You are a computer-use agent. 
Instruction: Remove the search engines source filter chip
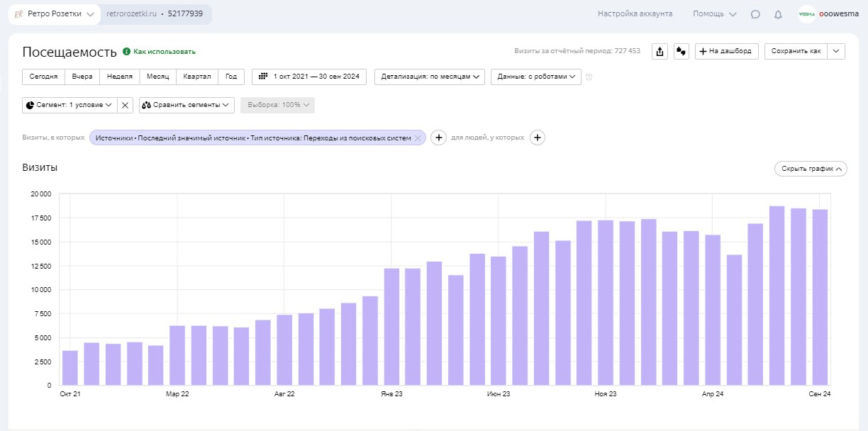point(418,138)
